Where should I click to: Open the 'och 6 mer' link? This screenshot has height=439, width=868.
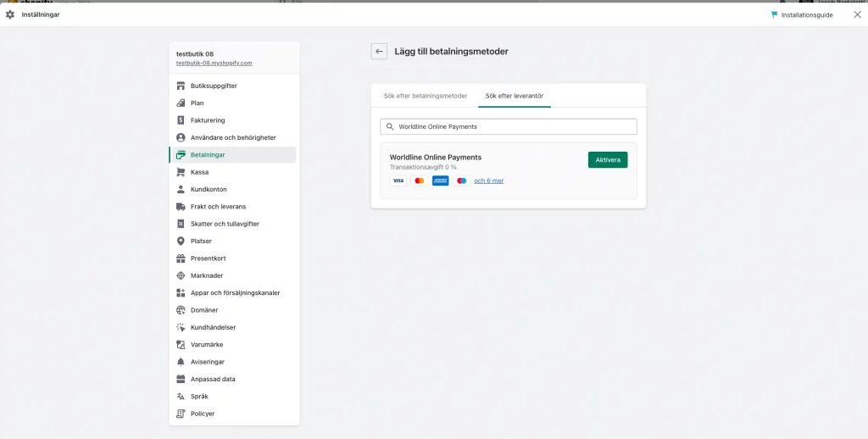point(489,181)
